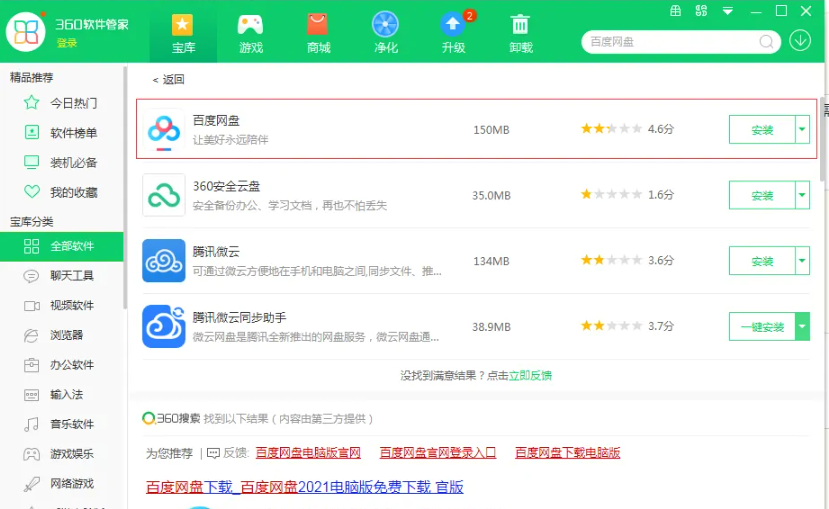Screen dimensions: 829x509
Task: Open the 百度网盘下载电脑版 link
Action: click(568, 452)
